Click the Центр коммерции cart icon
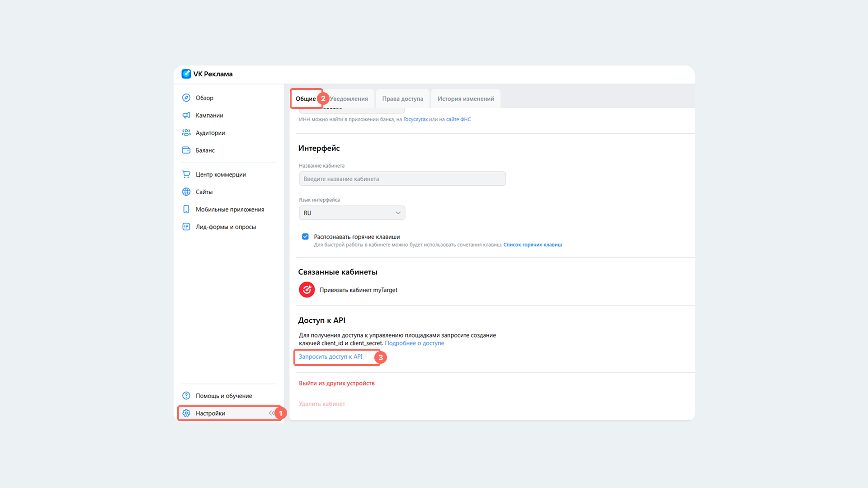 click(x=186, y=174)
